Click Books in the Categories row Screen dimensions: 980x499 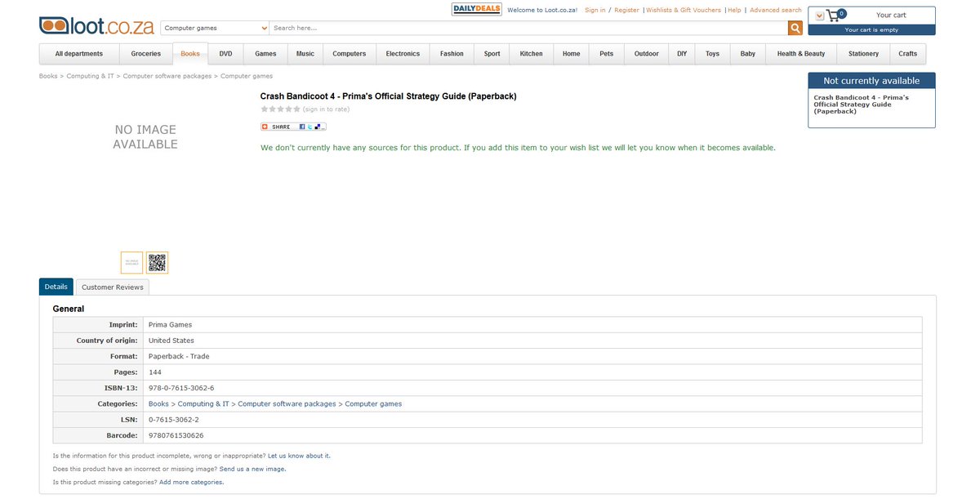158,404
